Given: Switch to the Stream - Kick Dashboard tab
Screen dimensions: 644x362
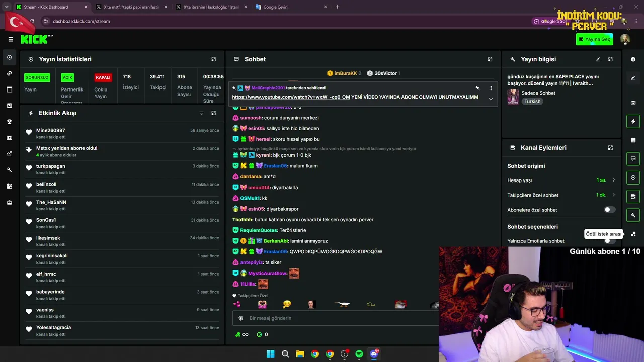Looking at the screenshot, I should 51,7.
